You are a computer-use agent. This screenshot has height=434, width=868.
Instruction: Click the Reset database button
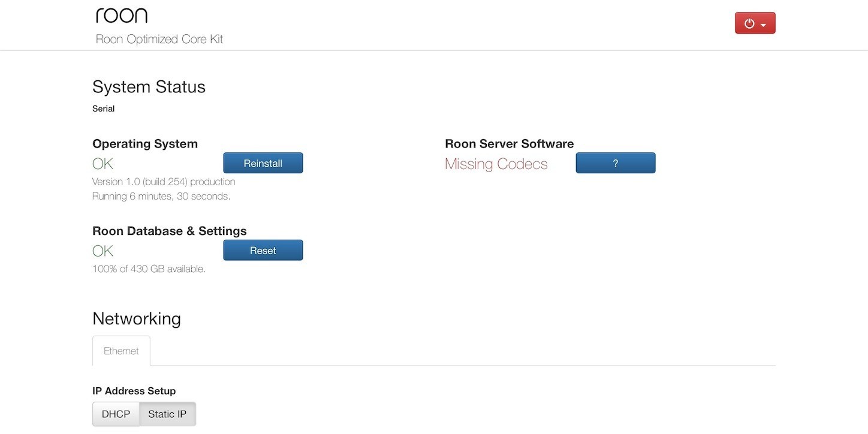[x=263, y=251]
